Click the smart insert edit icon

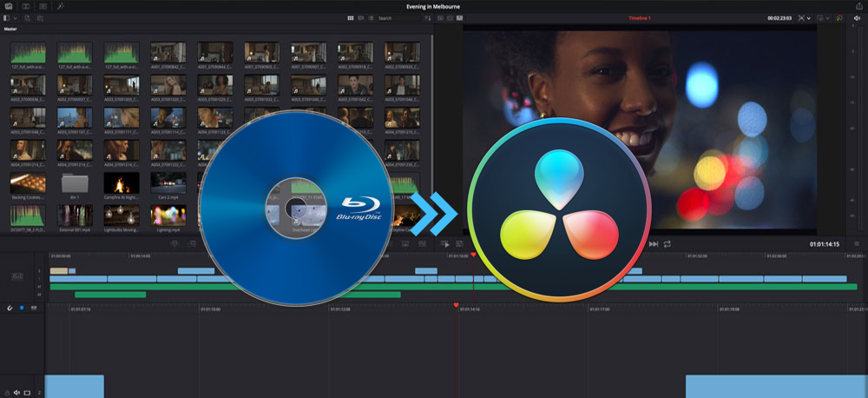tap(175, 244)
